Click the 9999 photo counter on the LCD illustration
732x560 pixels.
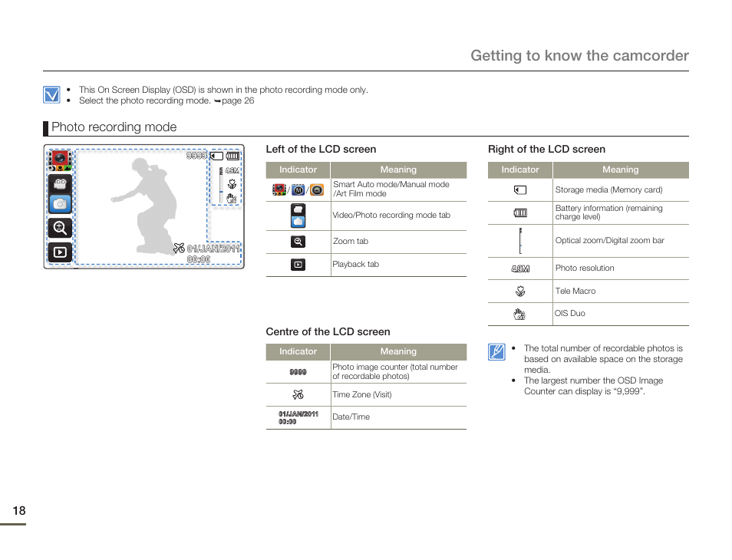(x=196, y=155)
